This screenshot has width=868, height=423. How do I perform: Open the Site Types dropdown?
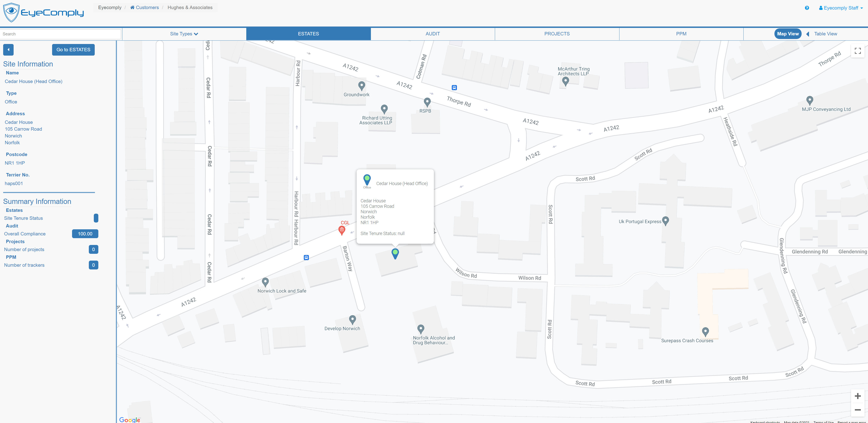pyautogui.click(x=184, y=34)
